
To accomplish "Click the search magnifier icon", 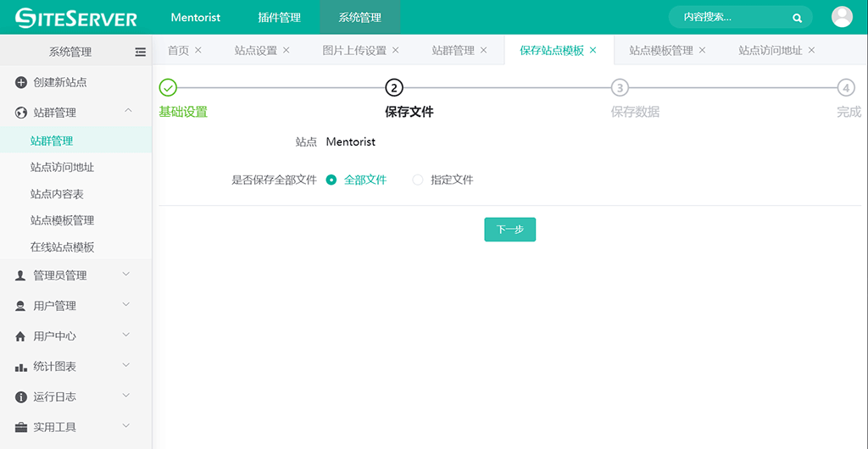I will [x=797, y=17].
